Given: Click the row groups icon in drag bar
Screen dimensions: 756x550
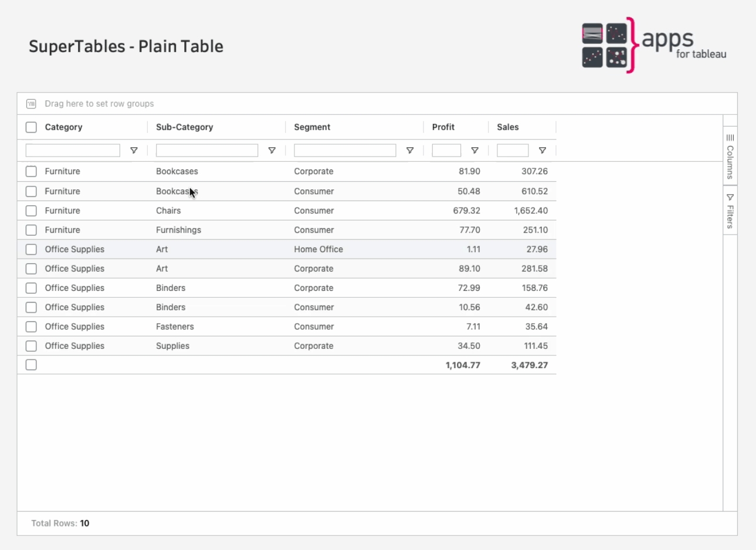Looking at the screenshot, I should 31,104.
